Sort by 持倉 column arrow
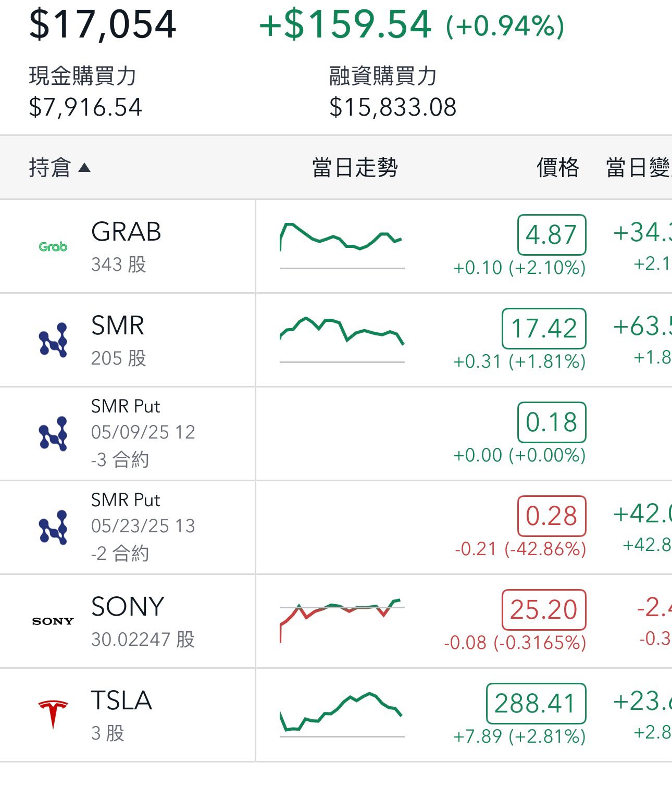This screenshot has height=788, width=672. [84, 168]
